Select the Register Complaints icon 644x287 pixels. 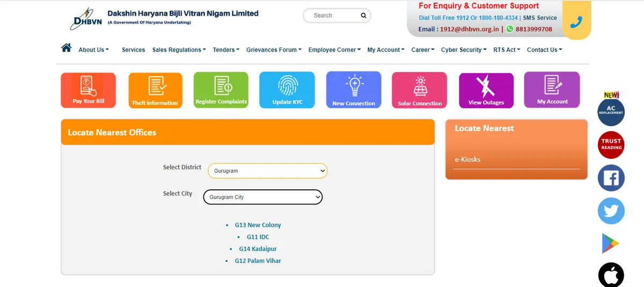click(x=221, y=90)
